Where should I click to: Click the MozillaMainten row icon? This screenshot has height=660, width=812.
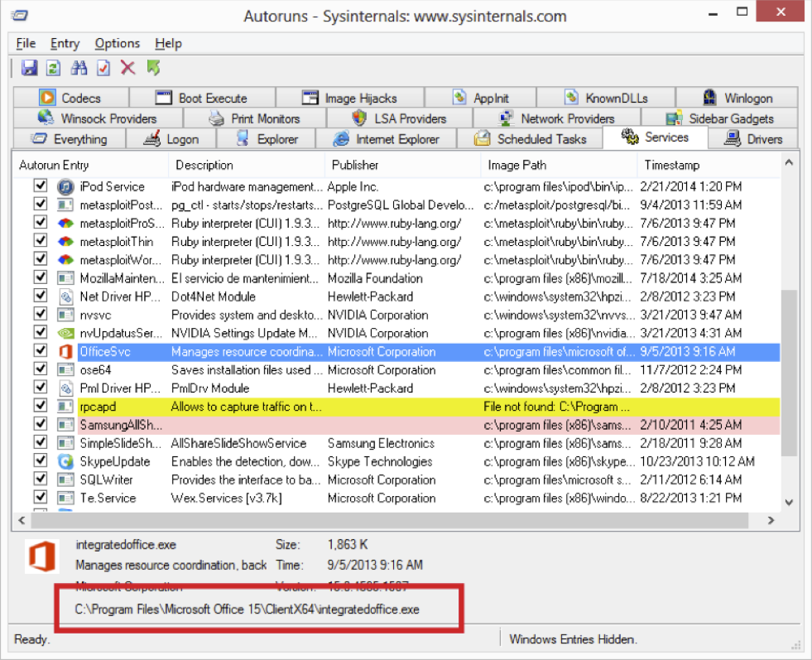(x=65, y=278)
